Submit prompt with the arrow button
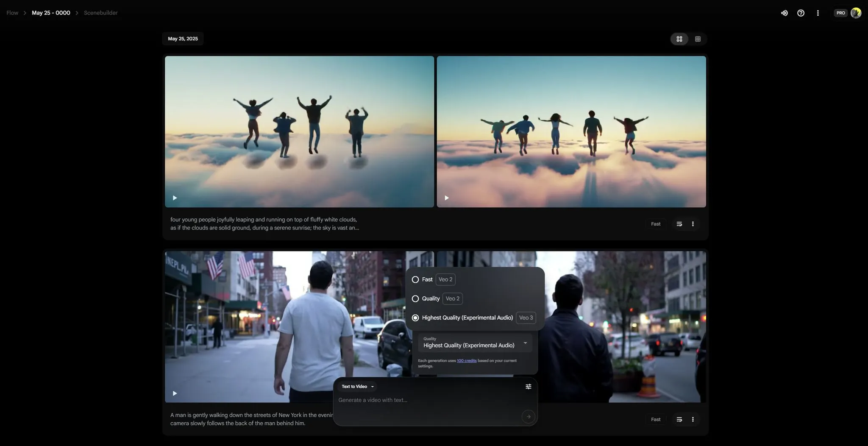 528,417
